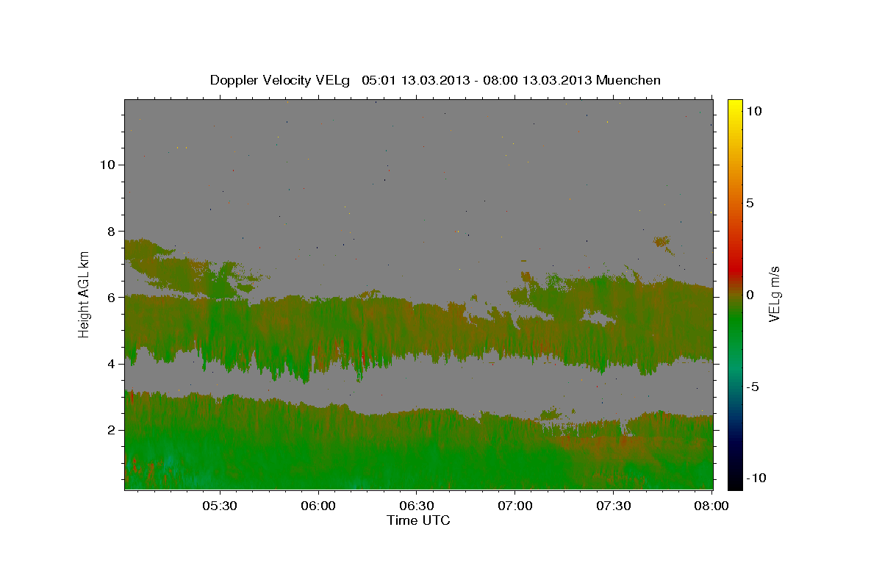Click the 'VELg m/s' colorbar label
The image size is (882, 588).
coord(774,295)
